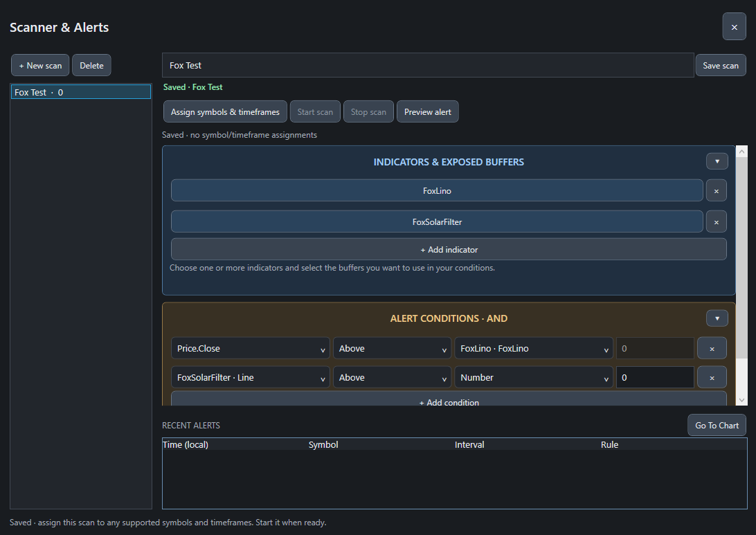Image resolution: width=756 pixels, height=535 pixels.
Task: Click the Rule column header
Action: click(x=609, y=445)
